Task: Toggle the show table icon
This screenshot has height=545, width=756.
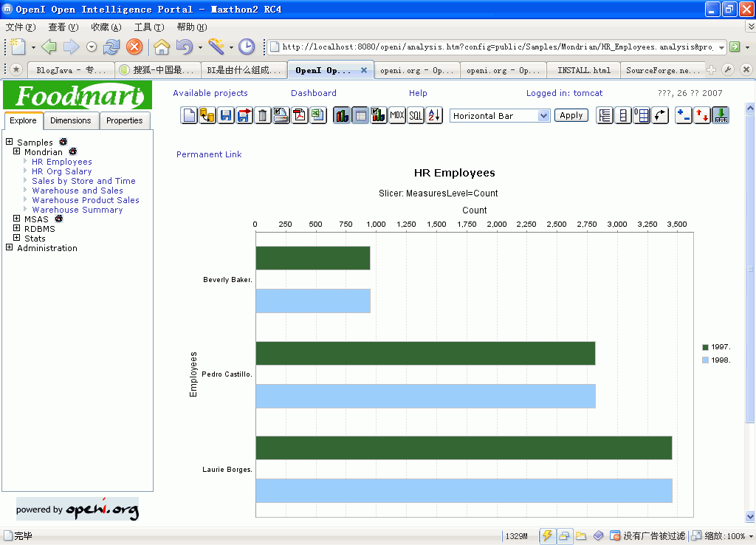Action: point(360,116)
